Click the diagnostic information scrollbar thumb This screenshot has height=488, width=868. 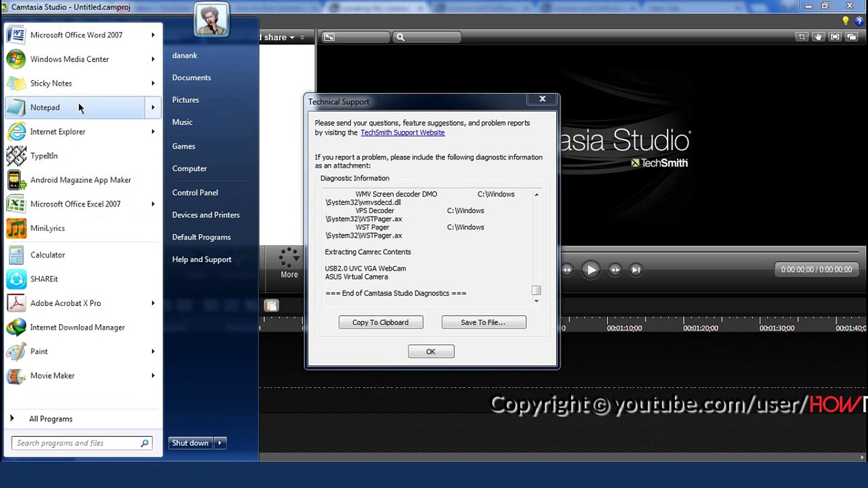(536, 290)
